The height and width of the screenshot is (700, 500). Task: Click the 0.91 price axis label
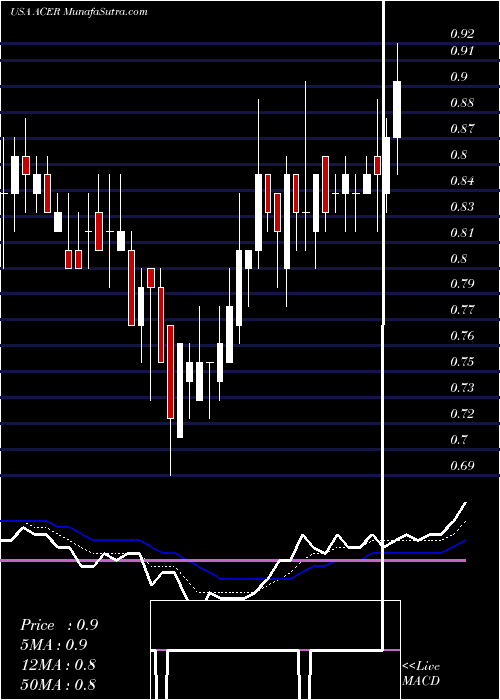coord(462,51)
